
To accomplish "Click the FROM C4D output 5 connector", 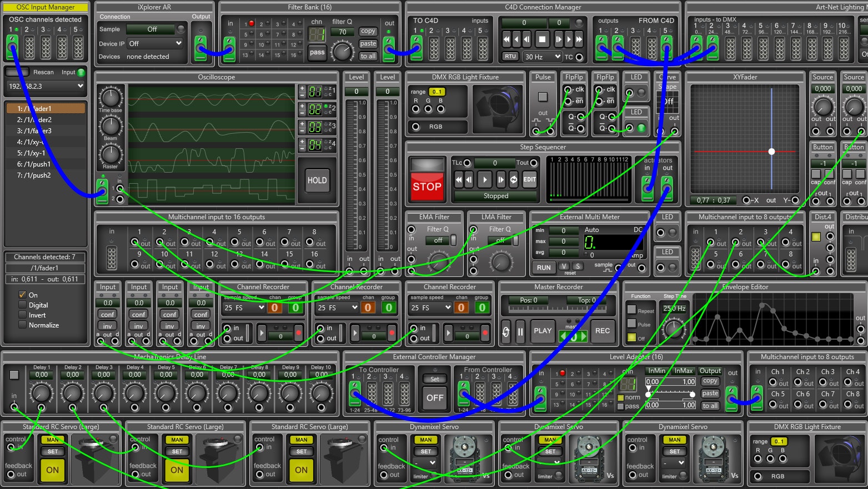I will [666, 48].
